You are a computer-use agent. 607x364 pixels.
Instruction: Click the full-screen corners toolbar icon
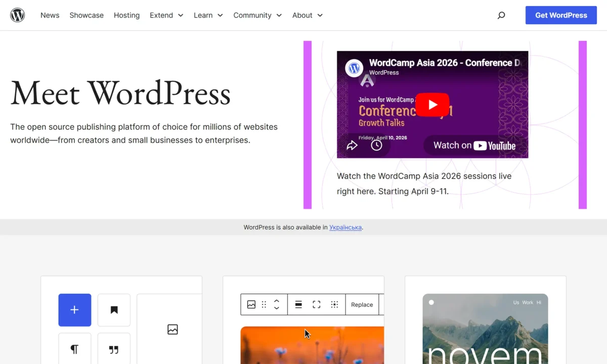317,304
